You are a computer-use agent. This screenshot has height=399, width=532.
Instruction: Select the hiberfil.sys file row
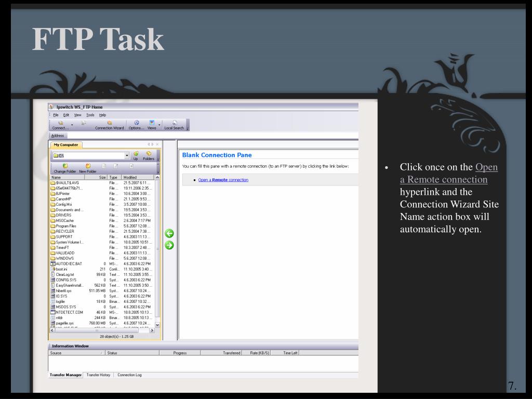tap(102, 291)
